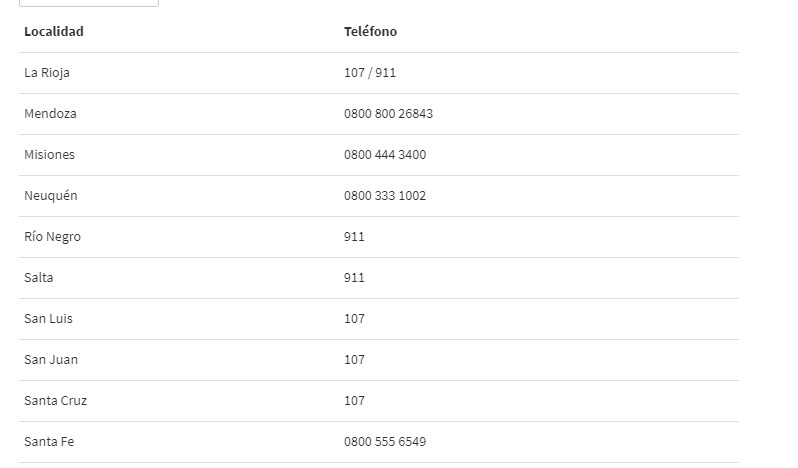Click the 911 number for Salta

[x=354, y=278]
